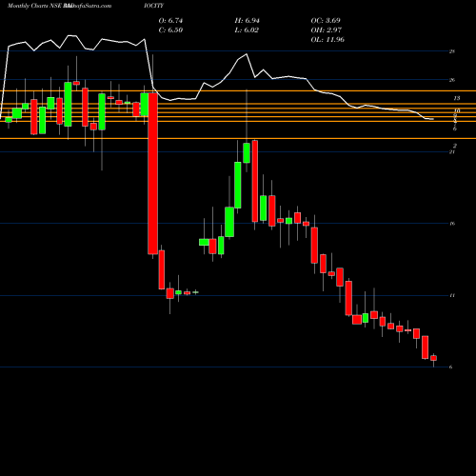Screen dimensions: 476x476
Task: Click the Monthly Charts NSE title text
Action: point(35,6)
